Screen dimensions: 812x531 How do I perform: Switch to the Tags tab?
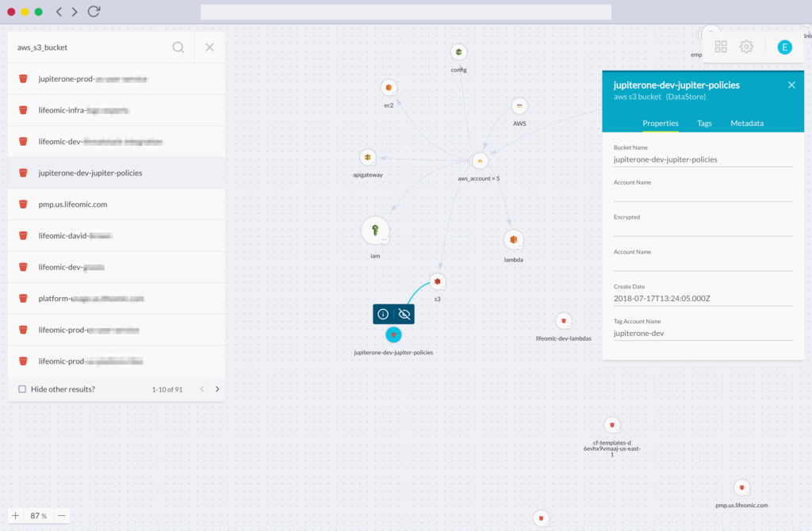704,123
